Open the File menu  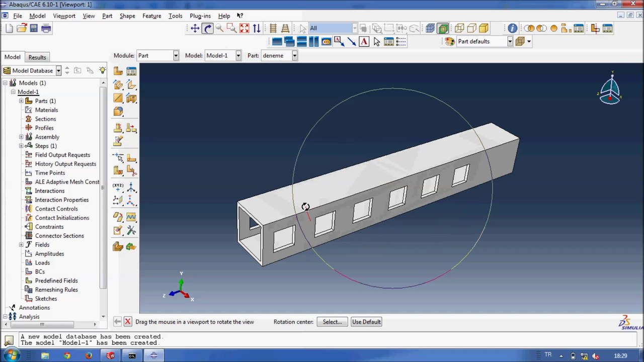18,16
